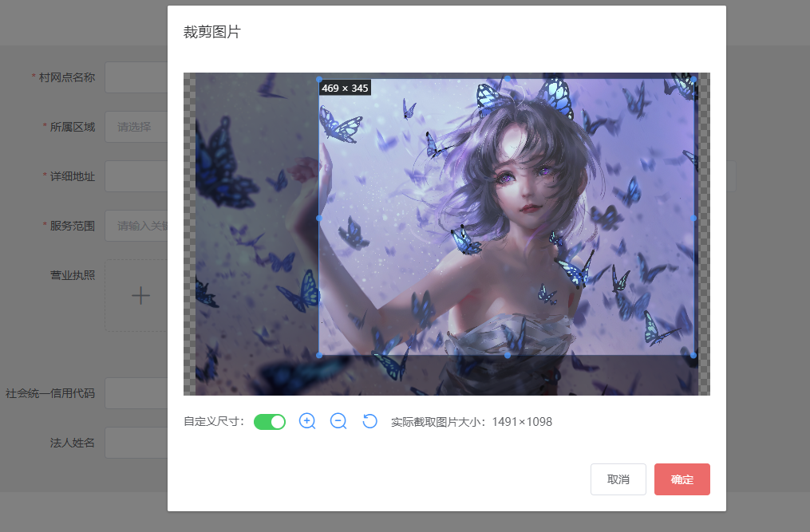Click the 实际截取图片大小 1491×1098 text
The image size is (810, 532).
click(x=472, y=422)
